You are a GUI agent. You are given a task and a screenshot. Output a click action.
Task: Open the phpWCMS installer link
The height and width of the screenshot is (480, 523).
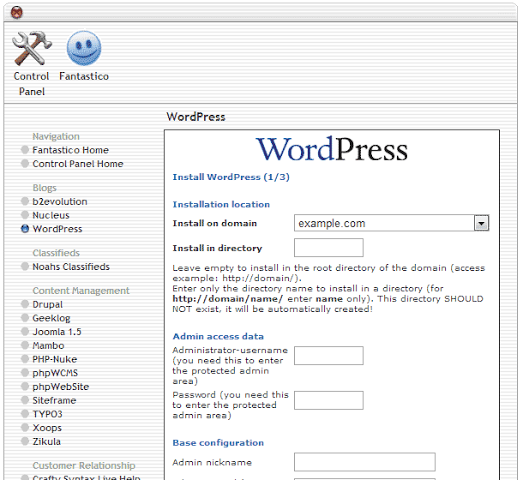click(55, 373)
